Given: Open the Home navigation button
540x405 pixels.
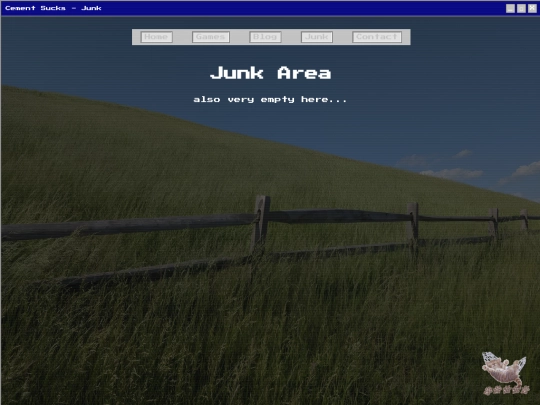Looking at the screenshot, I should (x=156, y=37).
